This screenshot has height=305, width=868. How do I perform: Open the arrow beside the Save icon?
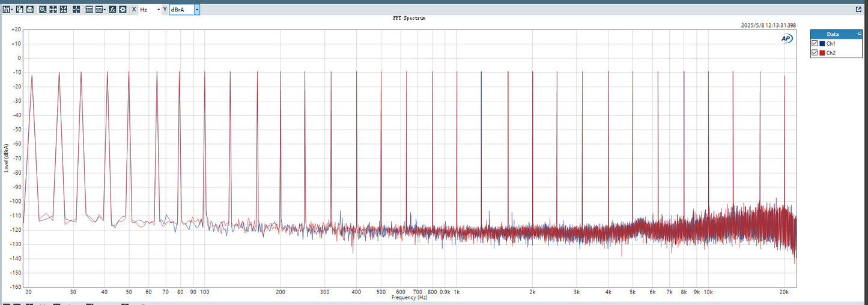coord(12,10)
